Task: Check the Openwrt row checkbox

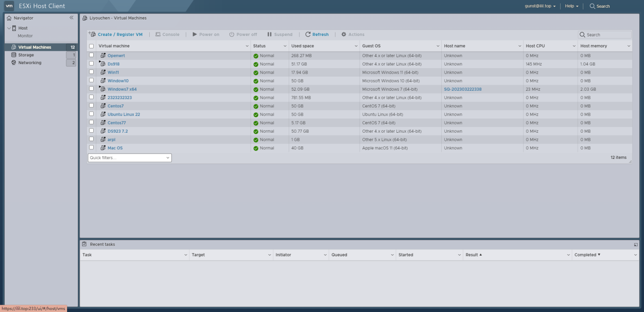Action: pyautogui.click(x=92, y=55)
